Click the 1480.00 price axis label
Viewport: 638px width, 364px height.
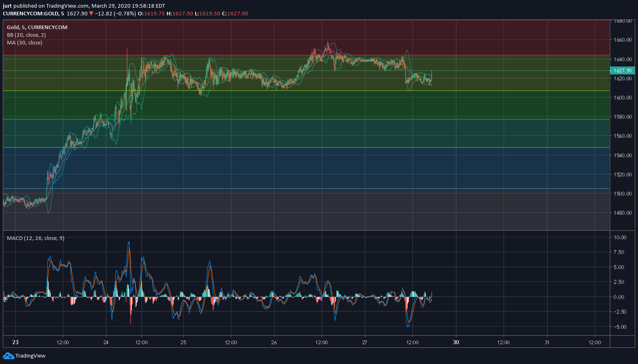[623, 213]
